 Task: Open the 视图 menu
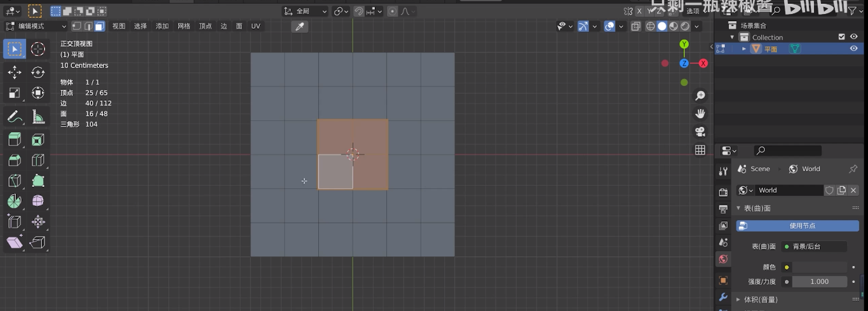[119, 26]
